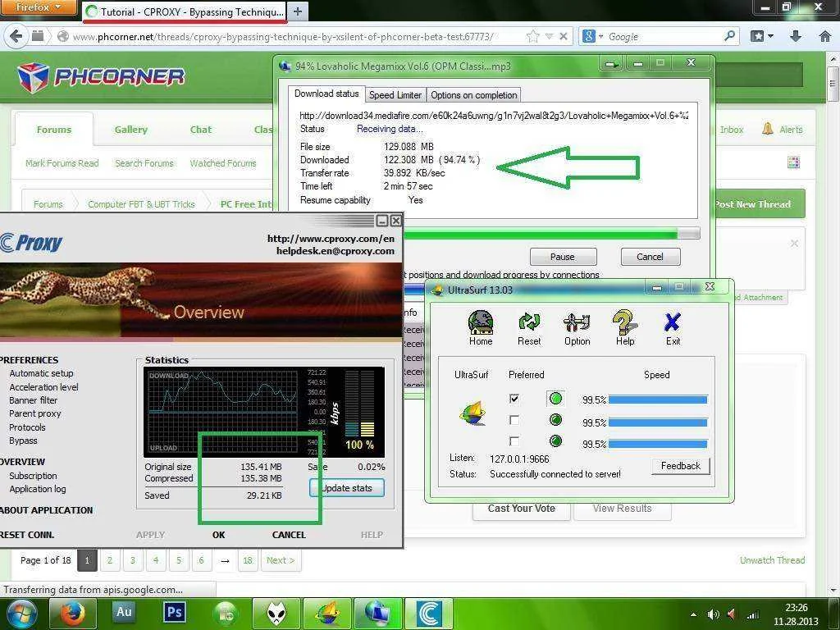This screenshot has height=630, width=840.
Task: Click the Firefox back arrow button
Action: coord(16,36)
